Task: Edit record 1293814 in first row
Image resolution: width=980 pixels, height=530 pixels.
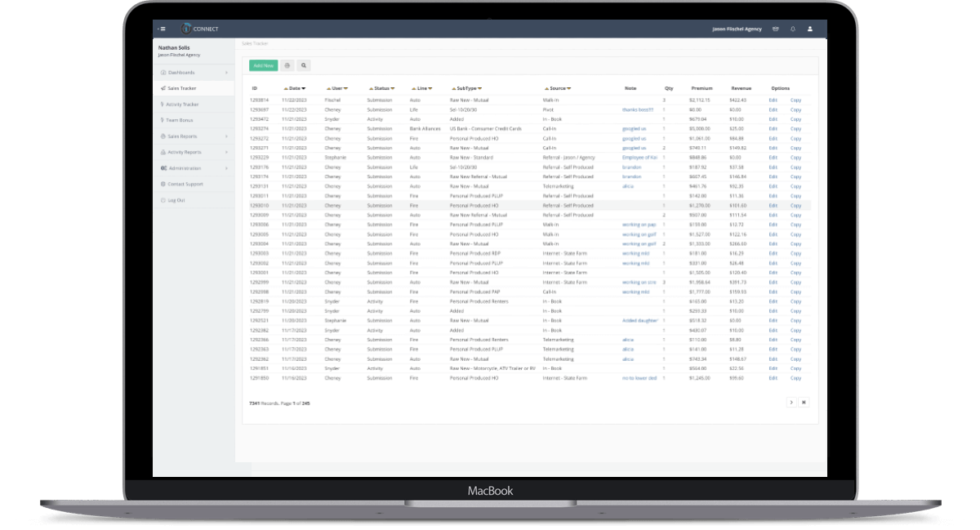Action: coord(773,100)
